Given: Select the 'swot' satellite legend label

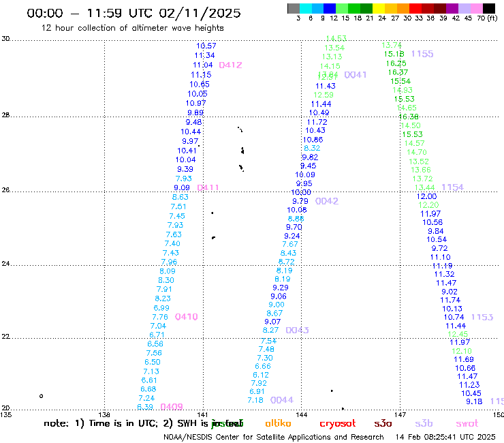Looking at the screenshot, I should coord(467,423).
